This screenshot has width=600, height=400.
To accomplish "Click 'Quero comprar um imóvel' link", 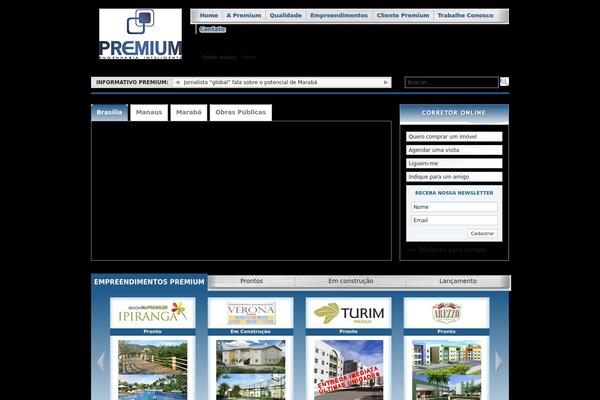I will pos(454,136).
